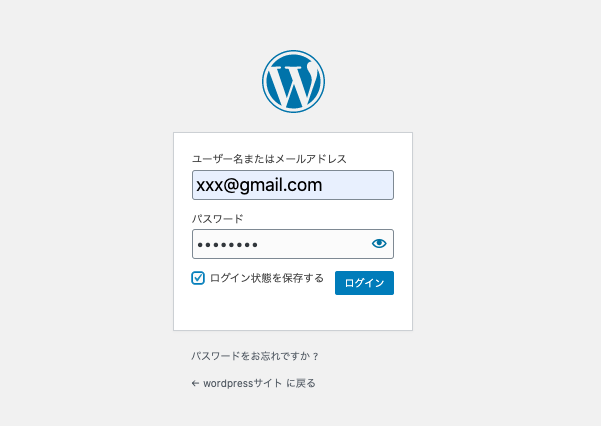Click the WordPress logo above the form
The image size is (601, 426).
point(293,81)
